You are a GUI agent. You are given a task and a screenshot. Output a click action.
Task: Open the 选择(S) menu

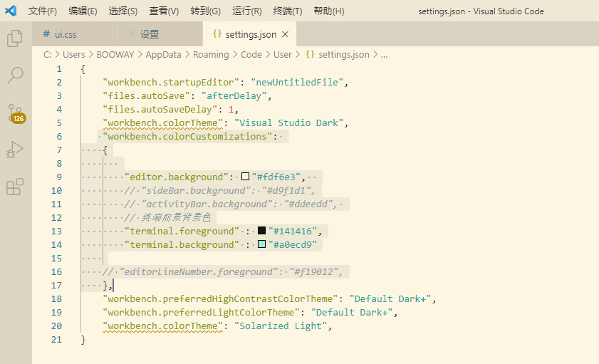(x=123, y=11)
